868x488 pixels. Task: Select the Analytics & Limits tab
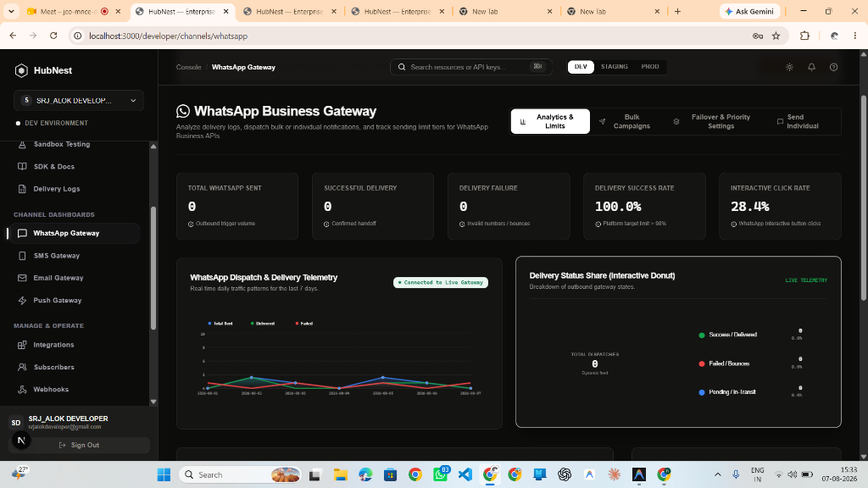(x=550, y=121)
